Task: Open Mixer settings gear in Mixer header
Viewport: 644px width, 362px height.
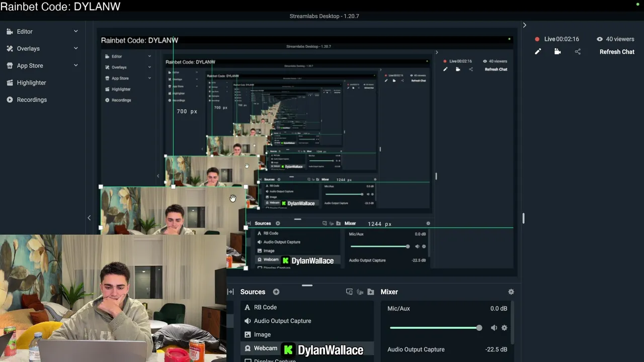Action: (511, 292)
